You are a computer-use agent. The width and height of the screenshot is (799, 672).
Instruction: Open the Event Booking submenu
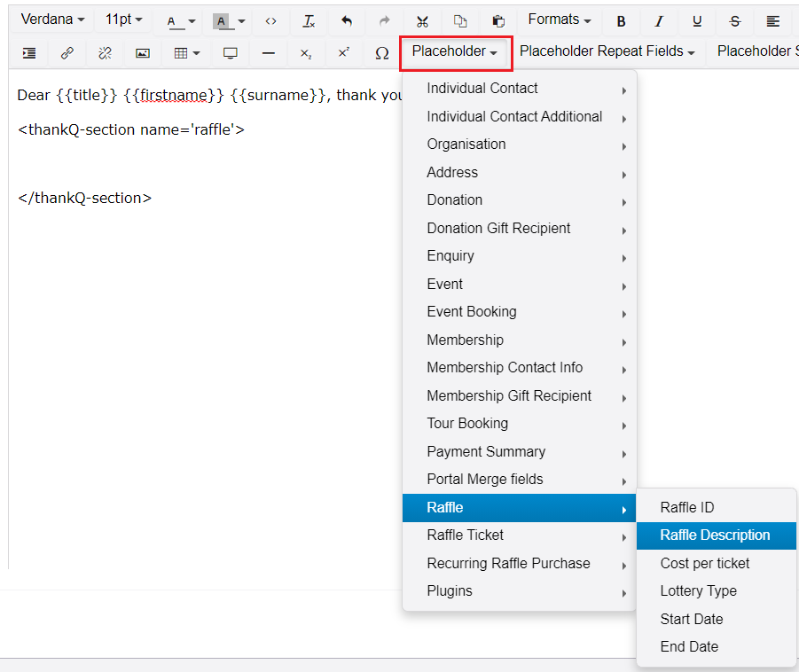[x=520, y=312]
